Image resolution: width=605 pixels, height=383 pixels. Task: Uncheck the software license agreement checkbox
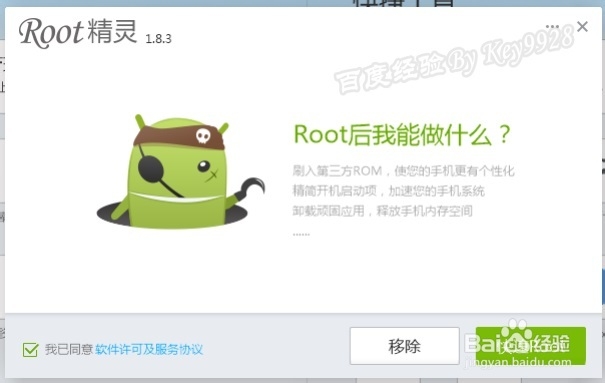[30, 350]
